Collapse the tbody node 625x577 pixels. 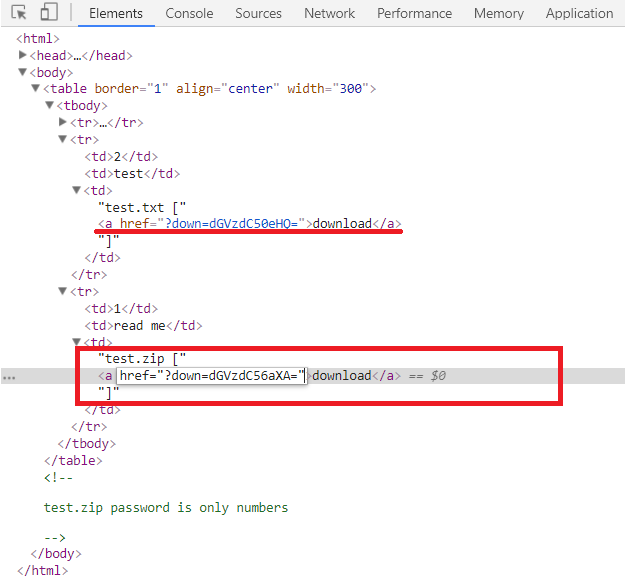pos(49,105)
